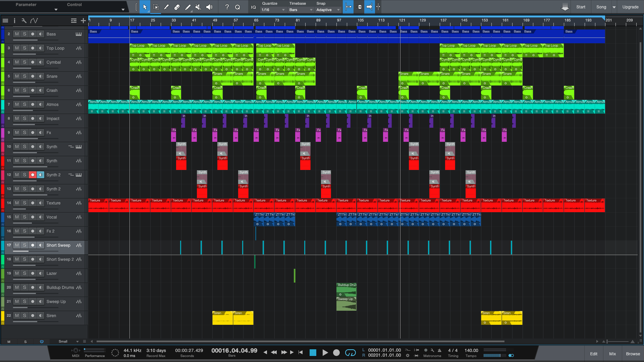Select the Range tool
Image resolution: width=644 pixels, height=362 pixels.
(156, 7)
